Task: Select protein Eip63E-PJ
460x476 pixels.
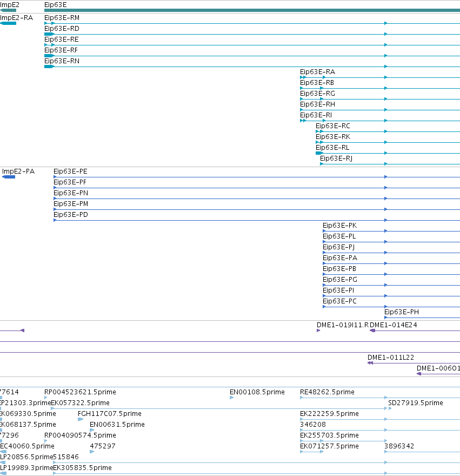Action: point(338,247)
